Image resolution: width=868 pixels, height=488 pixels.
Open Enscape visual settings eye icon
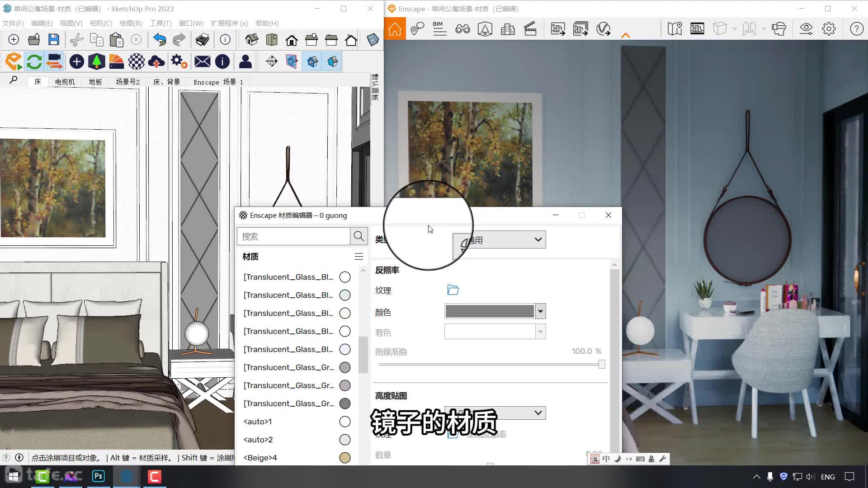coord(806,29)
